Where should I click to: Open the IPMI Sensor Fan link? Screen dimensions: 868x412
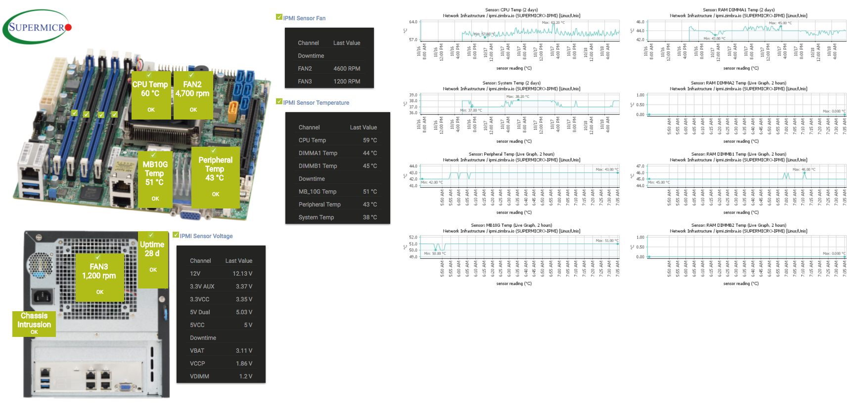[304, 18]
